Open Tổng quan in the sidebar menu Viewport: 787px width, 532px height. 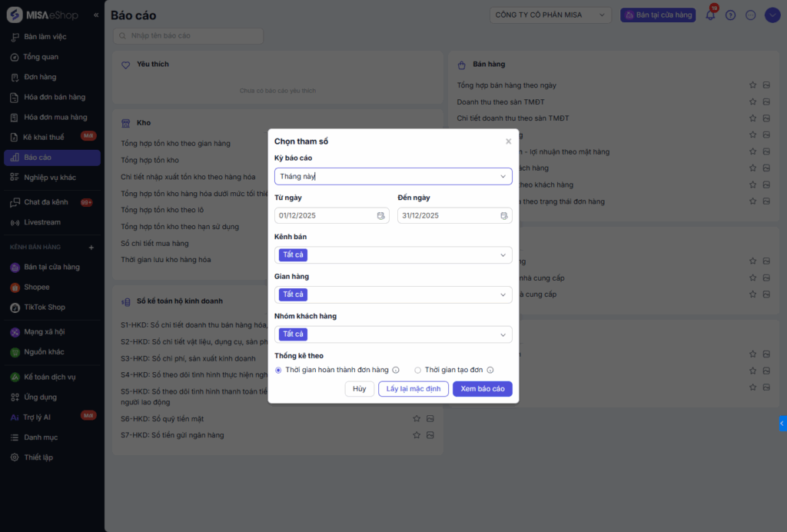[x=41, y=57]
